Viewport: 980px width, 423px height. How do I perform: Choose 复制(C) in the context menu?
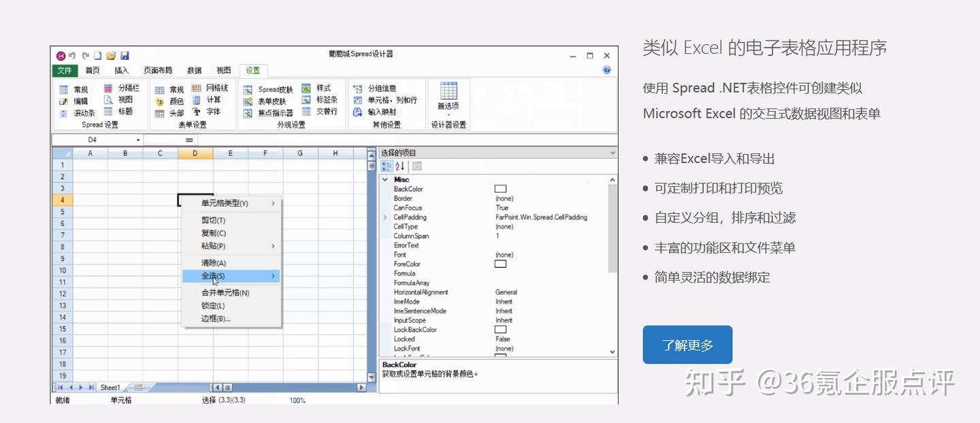[x=231, y=234]
